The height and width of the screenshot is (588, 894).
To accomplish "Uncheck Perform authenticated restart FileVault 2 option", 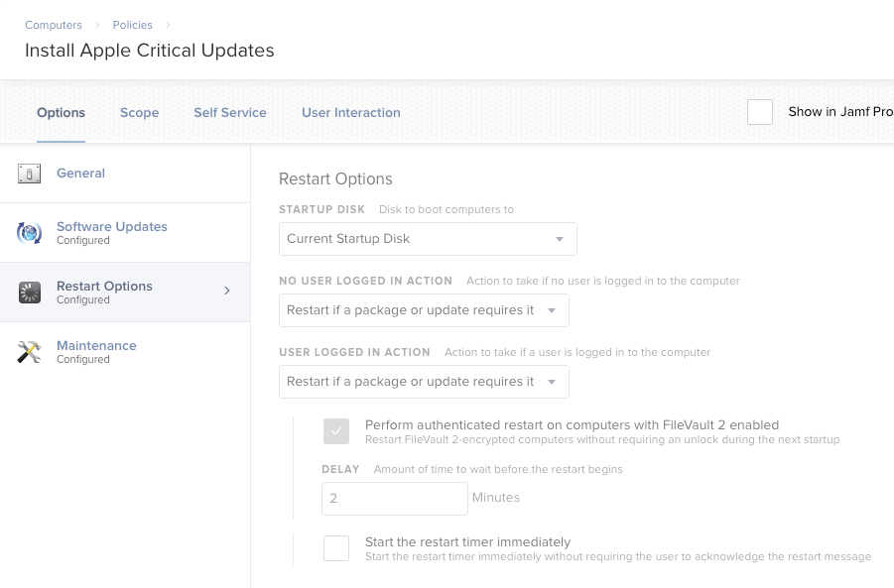I will click(x=336, y=431).
